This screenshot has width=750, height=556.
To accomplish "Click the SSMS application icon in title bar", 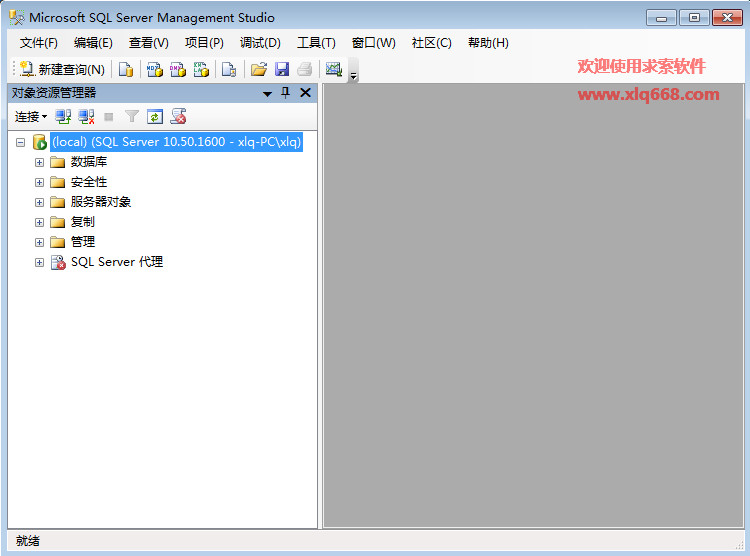I will pos(16,18).
